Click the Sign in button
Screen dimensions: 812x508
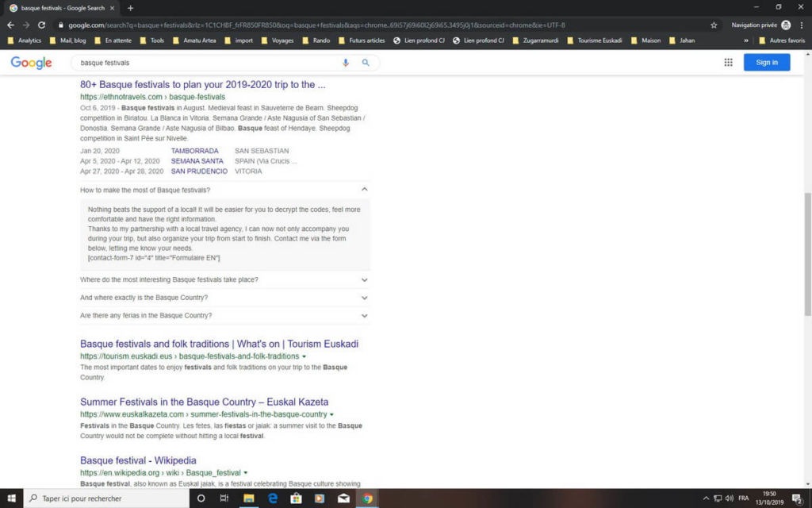(767, 62)
